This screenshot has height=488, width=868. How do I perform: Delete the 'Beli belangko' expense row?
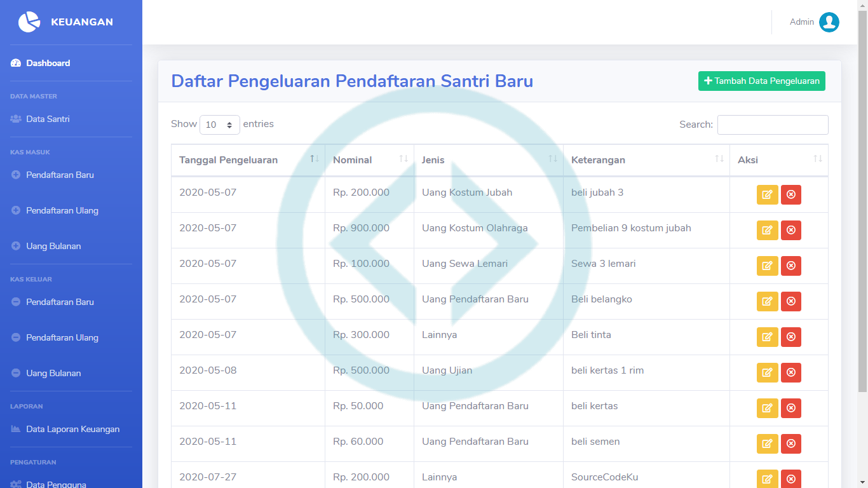[x=791, y=302]
